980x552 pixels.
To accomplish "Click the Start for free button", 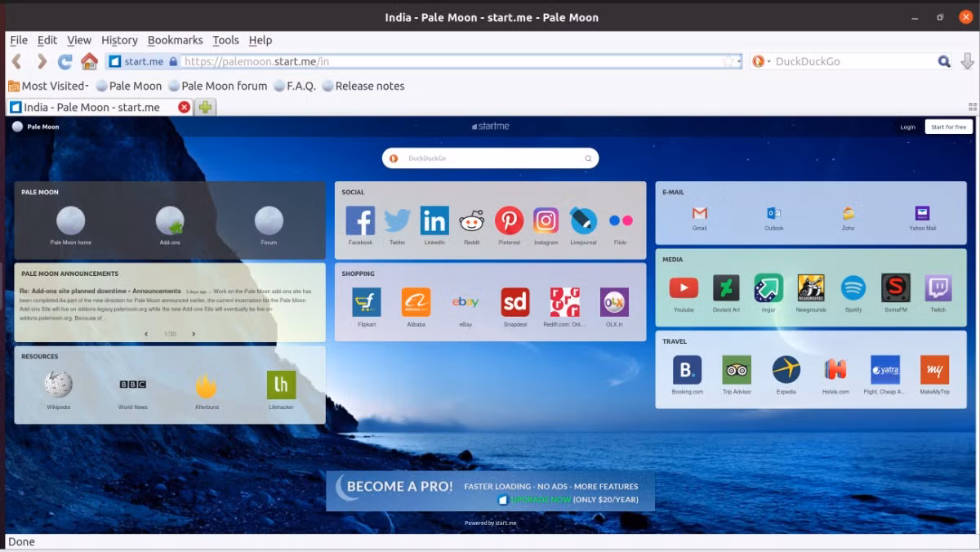I will (x=949, y=127).
